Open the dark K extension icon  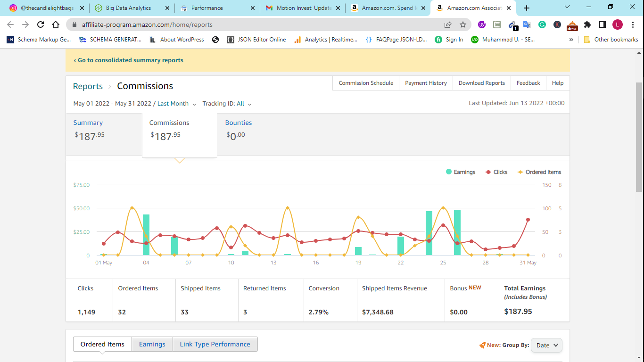557,25
